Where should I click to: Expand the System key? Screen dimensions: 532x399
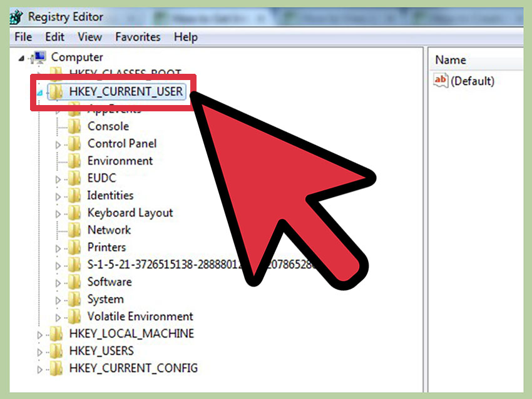[58, 300]
